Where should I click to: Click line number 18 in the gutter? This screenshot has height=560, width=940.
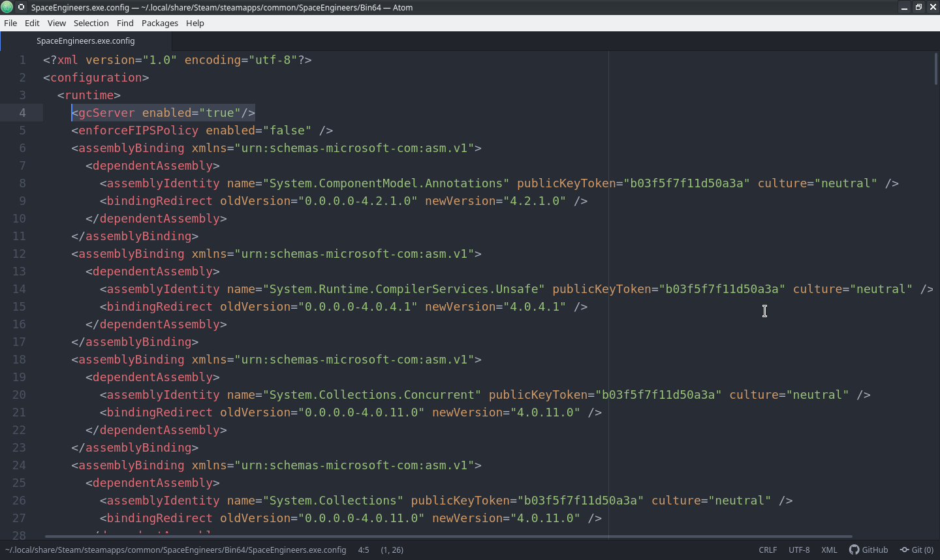point(19,360)
